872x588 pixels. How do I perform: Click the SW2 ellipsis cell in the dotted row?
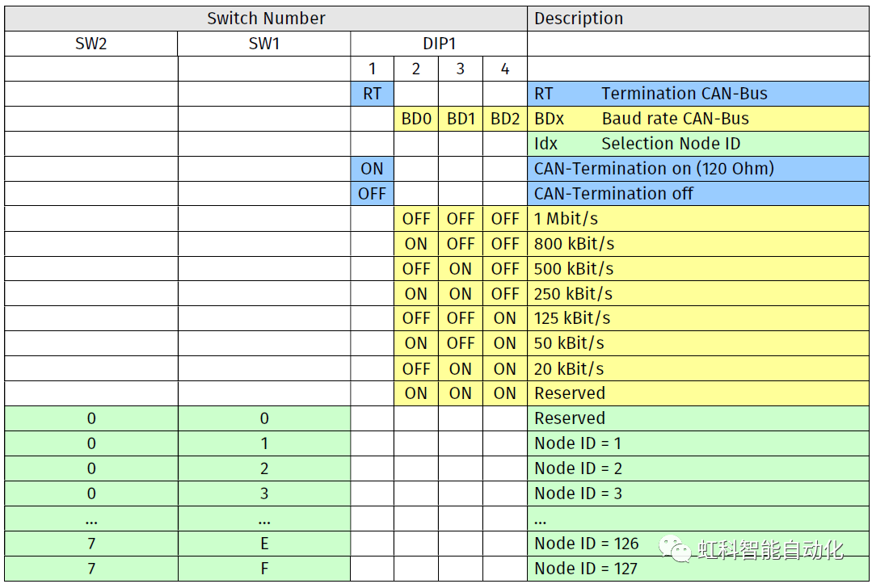point(91,518)
